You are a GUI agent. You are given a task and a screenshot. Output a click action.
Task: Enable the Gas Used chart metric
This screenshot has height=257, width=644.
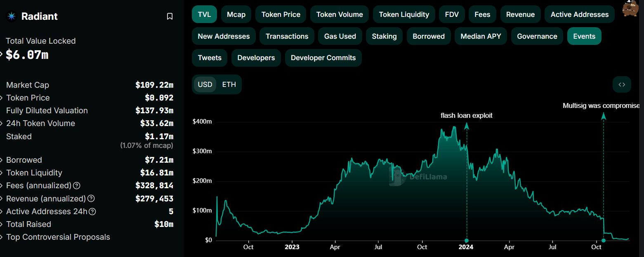[x=340, y=36]
